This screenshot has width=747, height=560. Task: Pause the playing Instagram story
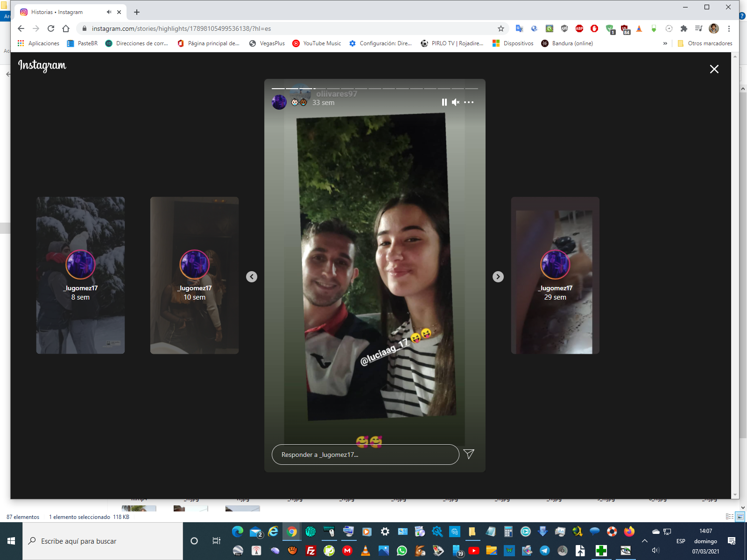444,102
